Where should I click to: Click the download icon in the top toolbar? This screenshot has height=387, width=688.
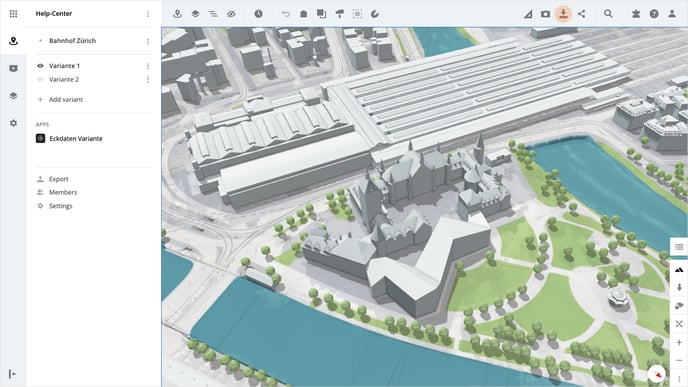tap(563, 14)
